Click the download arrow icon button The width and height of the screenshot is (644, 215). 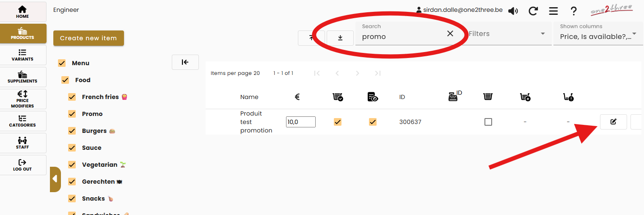coord(340,38)
